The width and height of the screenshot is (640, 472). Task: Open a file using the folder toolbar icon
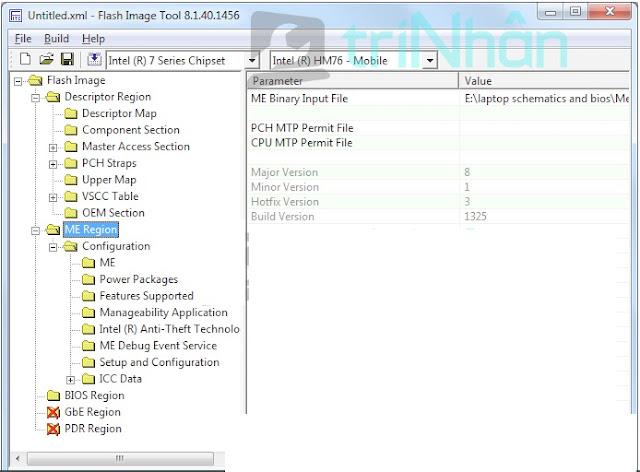[47, 60]
